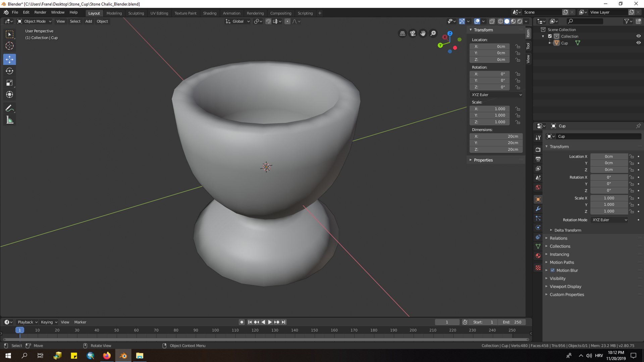Screen dimensions: 644x362
Task: Toggle the camera view button
Action: tap(413, 33)
